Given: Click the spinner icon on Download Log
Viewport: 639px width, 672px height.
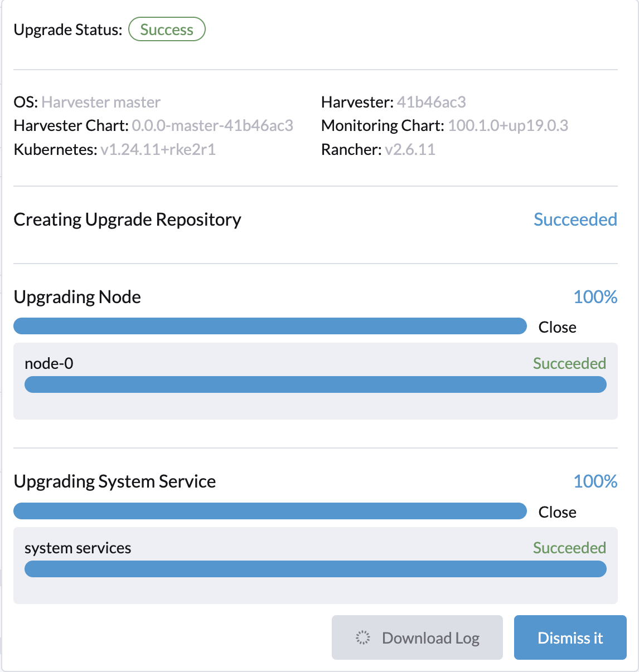Looking at the screenshot, I should tap(363, 637).
